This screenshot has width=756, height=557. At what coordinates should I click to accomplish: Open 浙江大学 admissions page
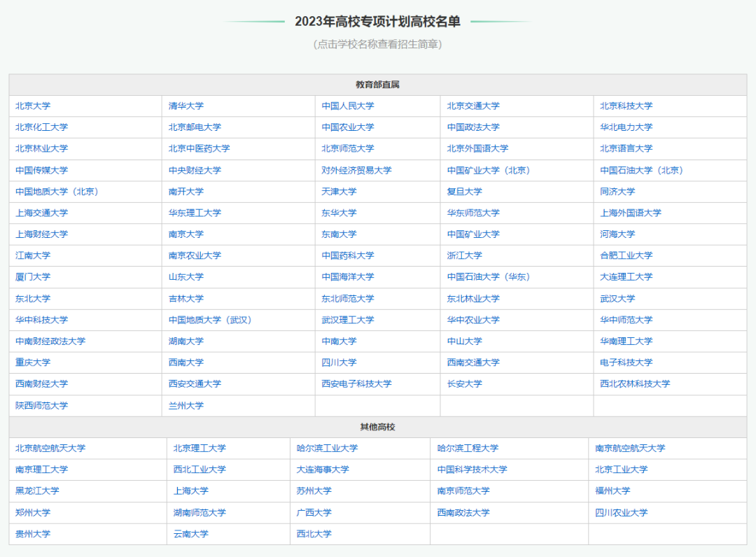tap(465, 255)
